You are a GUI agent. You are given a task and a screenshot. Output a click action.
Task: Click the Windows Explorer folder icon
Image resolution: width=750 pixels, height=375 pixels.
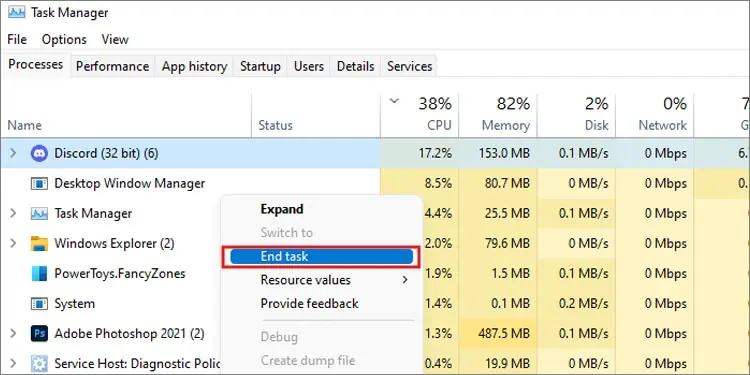[x=39, y=243]
